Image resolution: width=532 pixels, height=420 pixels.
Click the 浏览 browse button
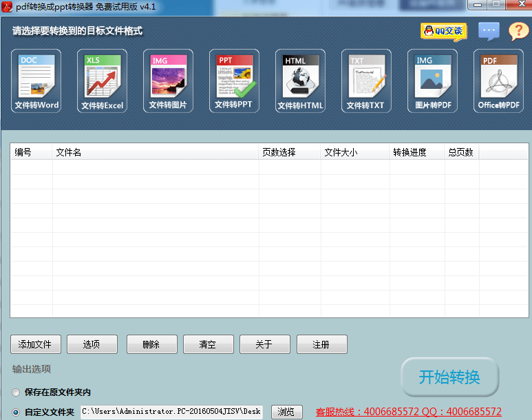pos(287,412)
